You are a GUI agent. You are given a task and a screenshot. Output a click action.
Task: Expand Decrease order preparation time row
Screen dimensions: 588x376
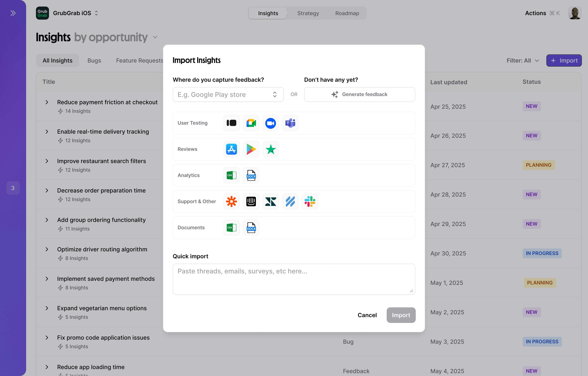tap(47, 190)
